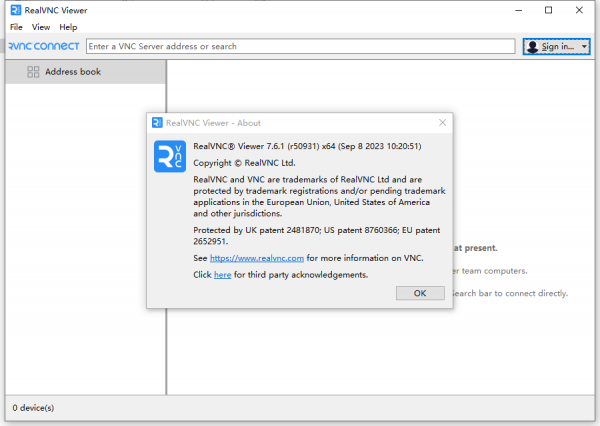Image resolution: width=600 pixels, height=426 pixels.
Task: Select Address book in the sidebar
Action: coord(86,72)
